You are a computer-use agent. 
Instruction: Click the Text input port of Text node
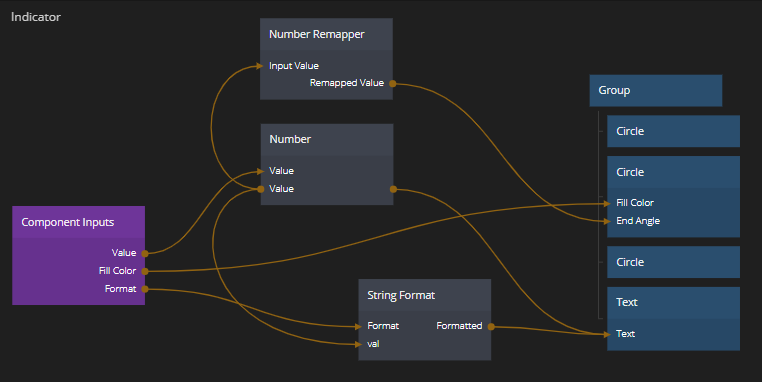coord(607,334)
